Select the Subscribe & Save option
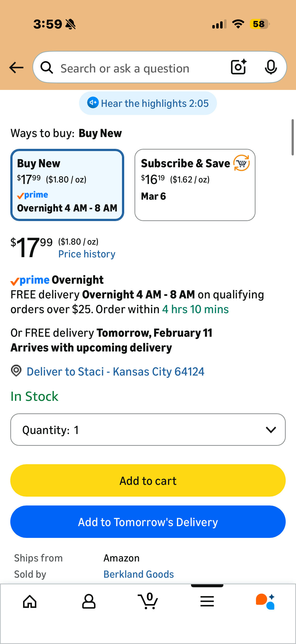This screenshot has width=296, height=644. click(x=195, y=185)
